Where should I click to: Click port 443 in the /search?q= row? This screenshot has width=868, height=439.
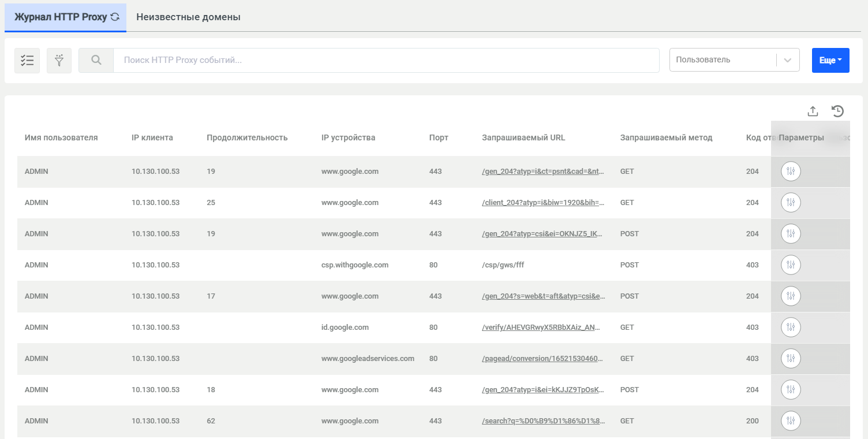coord(436,421)
